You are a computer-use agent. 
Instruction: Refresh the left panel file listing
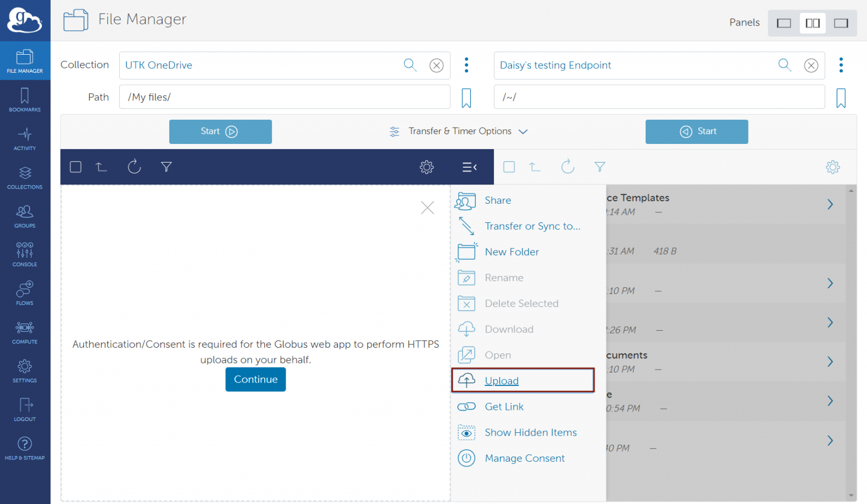(x=134, y=166)
